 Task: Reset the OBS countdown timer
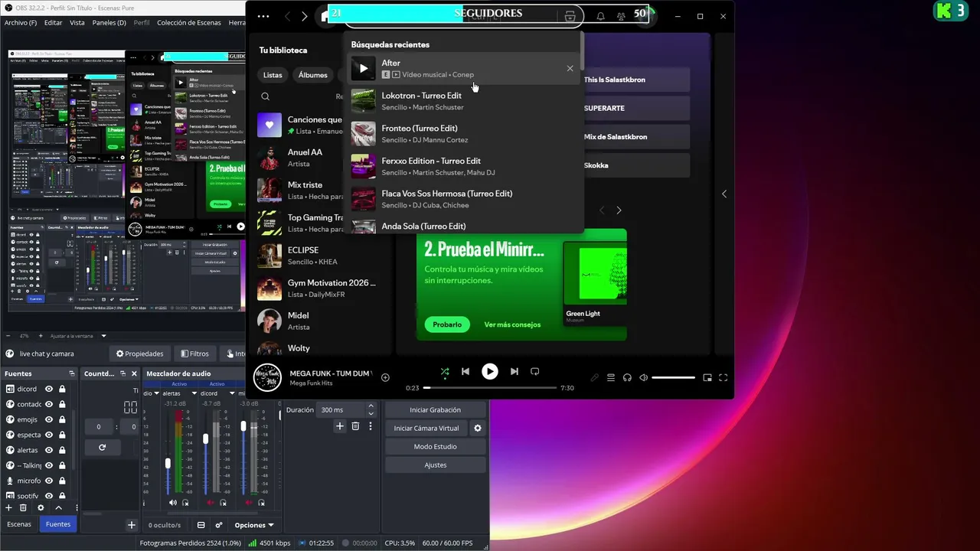(102, 447)
